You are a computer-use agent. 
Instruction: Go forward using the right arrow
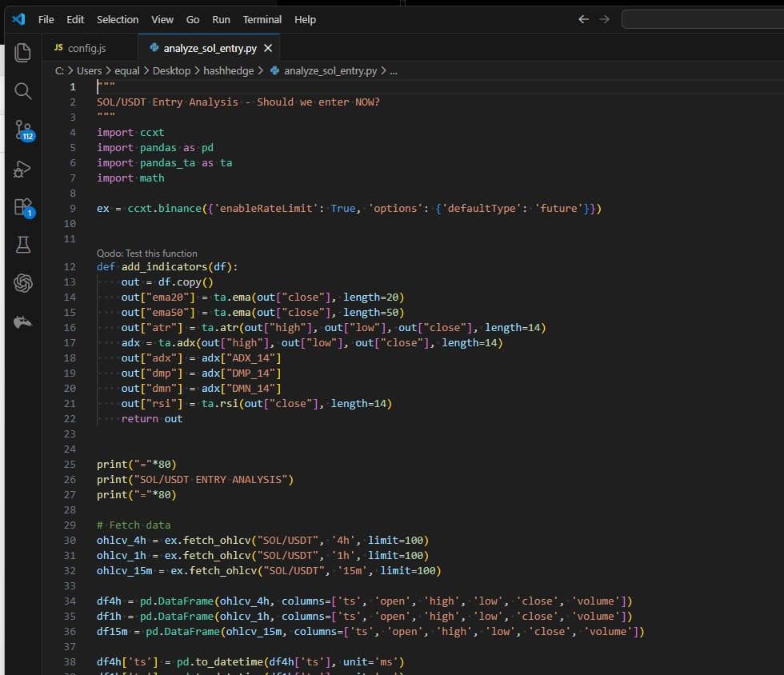(x=605, y=19)
